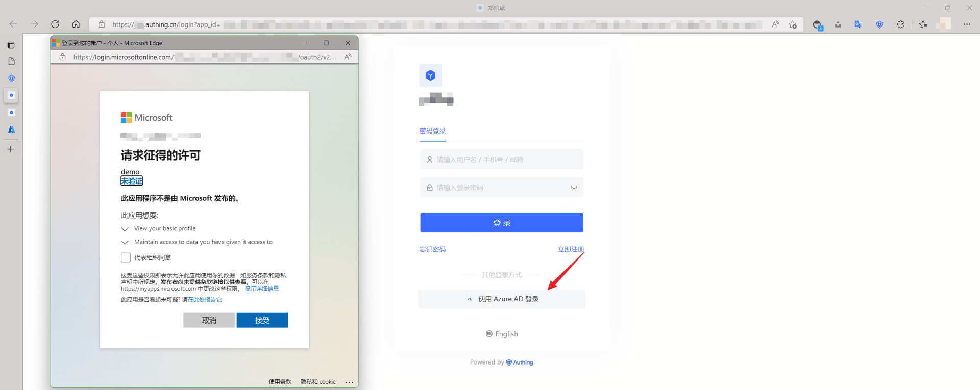Viewport: 980px width, 390px height.
Task: Select the 密码登录 tab
Action: point(432,131)
